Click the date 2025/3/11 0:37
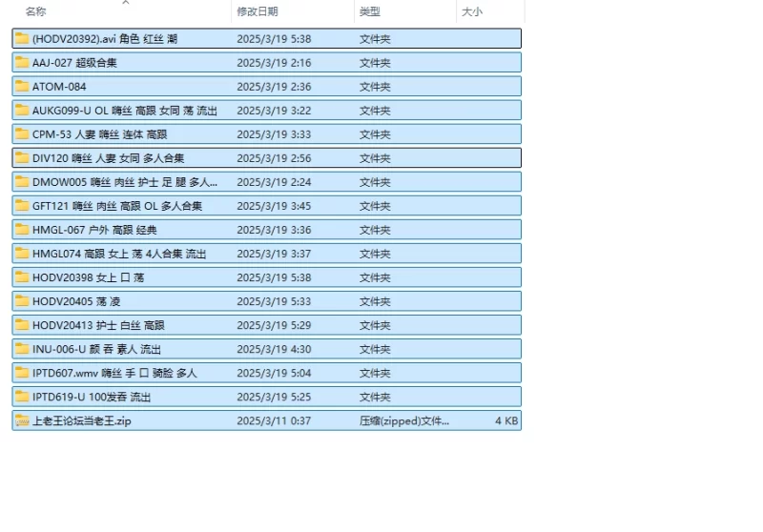Viewport: 763px width, 532px height. point(274,420)
